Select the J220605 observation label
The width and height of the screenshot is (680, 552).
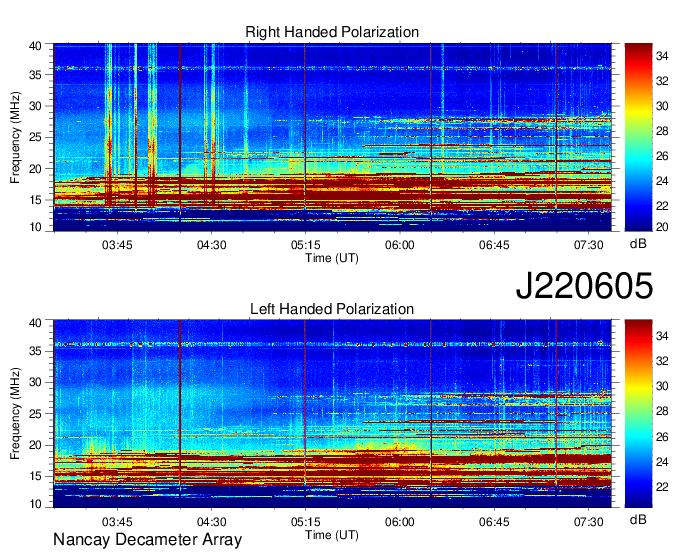point(584,286)
